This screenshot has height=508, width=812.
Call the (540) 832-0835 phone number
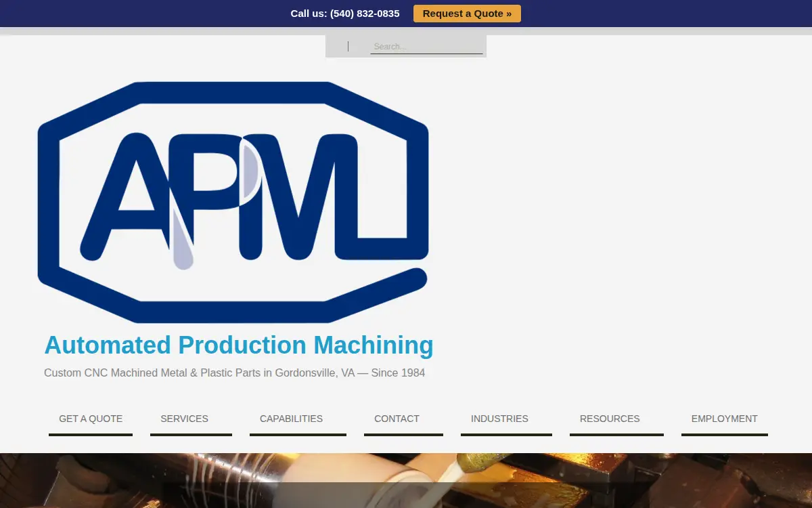(365, 14)
